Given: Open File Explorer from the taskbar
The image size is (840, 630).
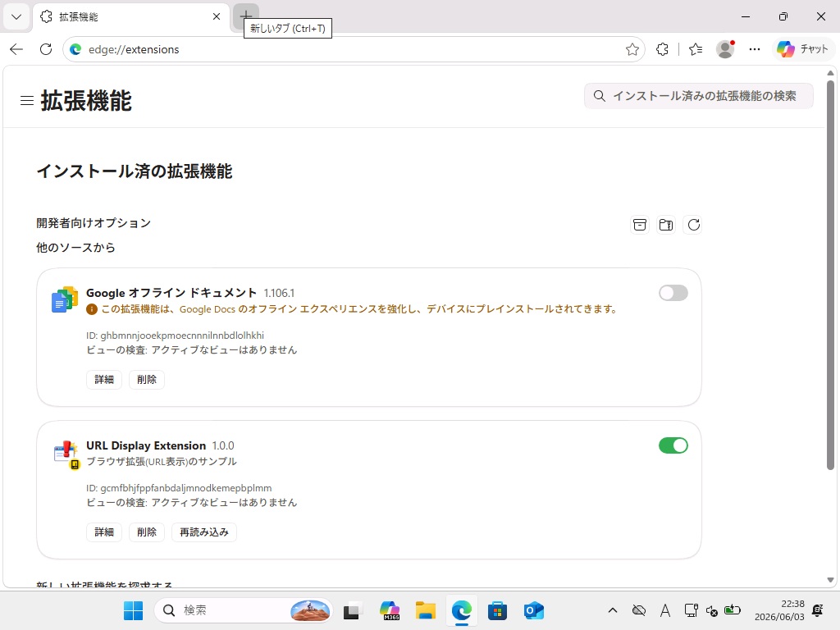Looking at the screenshot, I should 426,610.
